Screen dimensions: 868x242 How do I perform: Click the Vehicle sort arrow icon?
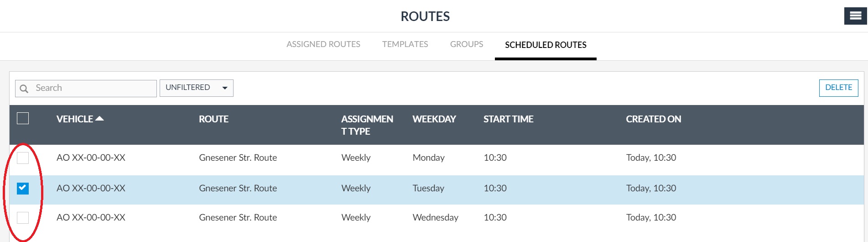(99, 119)
